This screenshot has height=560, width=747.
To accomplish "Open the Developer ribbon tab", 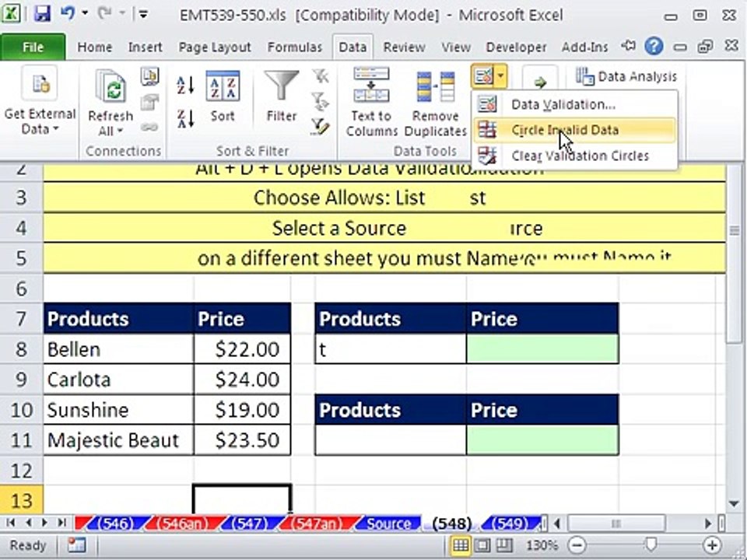I will pos(516,47).
